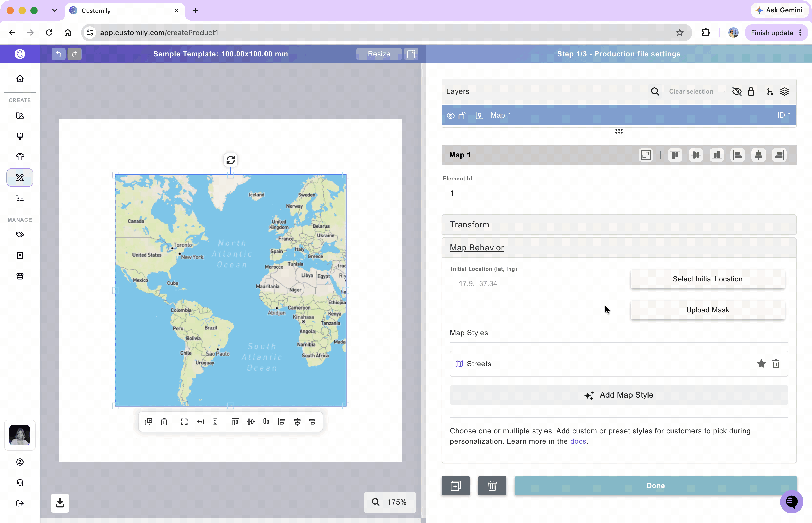Click fit-to-canvas icon in floating toolbar
Image resolution: width=812 pixels, height=523 pixels.
coord(184,421)
